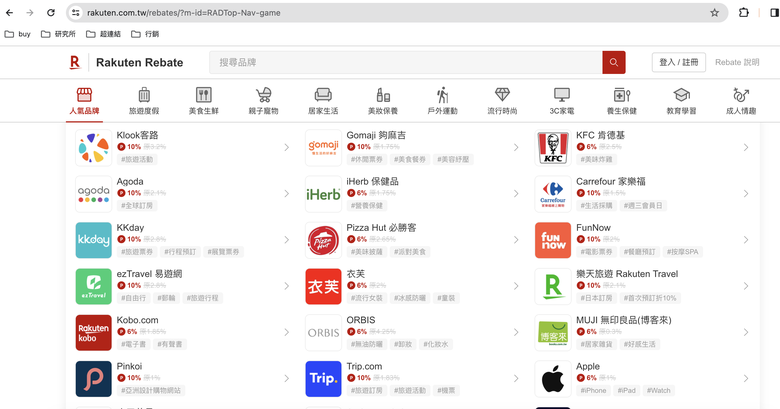Click the KKday logo thumbnail
Image resolution: width=780 pixels, height=409 pixels.
[x=94, y=240]
